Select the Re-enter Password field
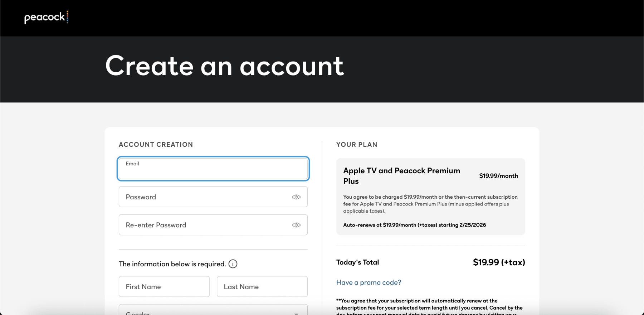 (x=204, y=225)
